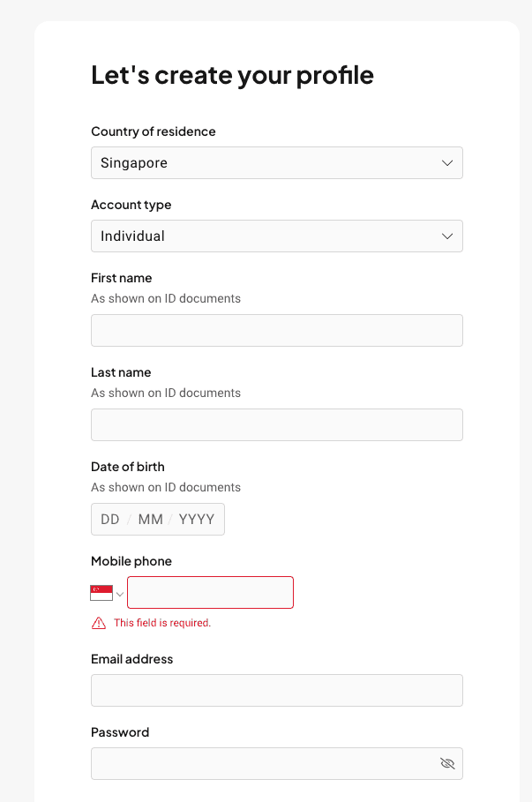
Task: Click the YYYY year field
Action: click(x=197, y=520)
